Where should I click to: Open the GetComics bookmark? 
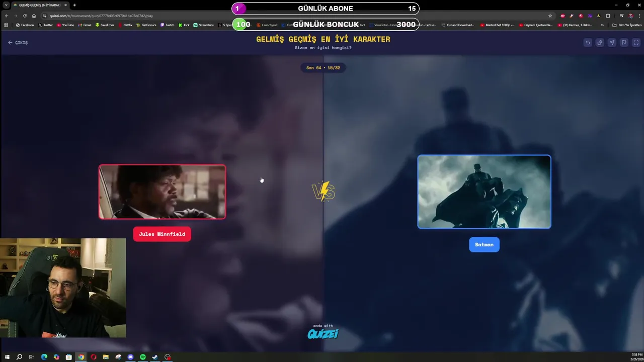(146, 25)
